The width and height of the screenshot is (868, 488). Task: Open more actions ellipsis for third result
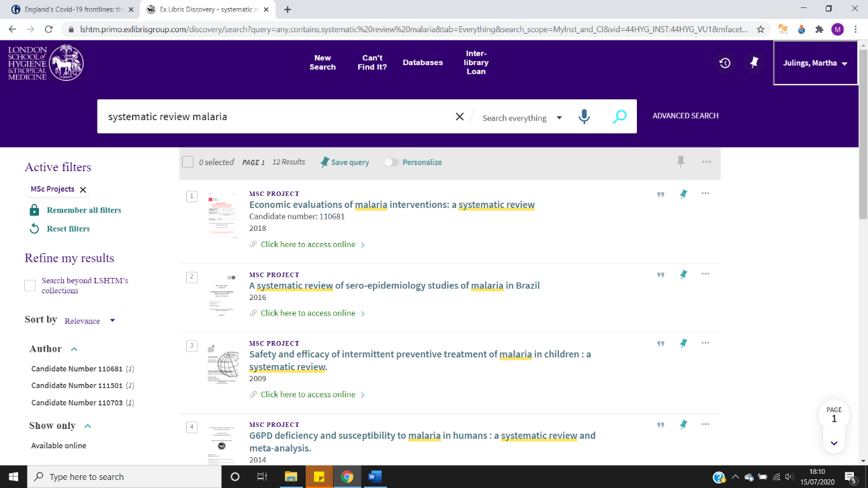(x=705, y=343)
